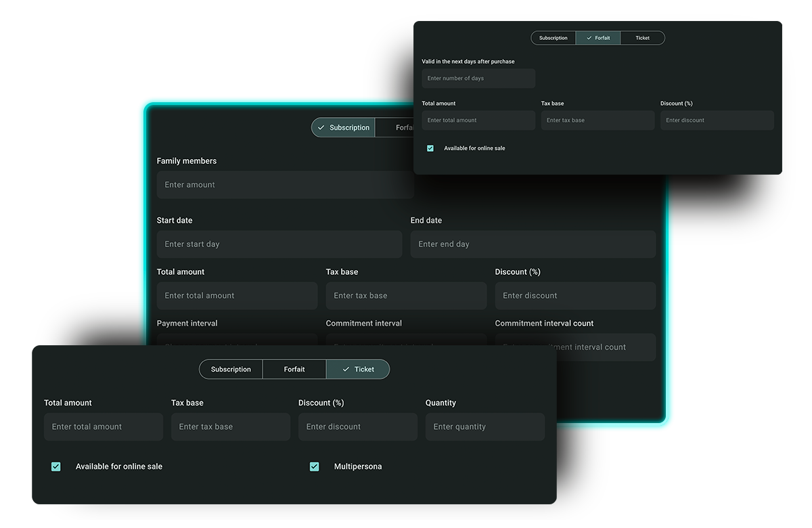Click Discount field in the Subscription form
The image size is (812, 528).
[575, 296]
